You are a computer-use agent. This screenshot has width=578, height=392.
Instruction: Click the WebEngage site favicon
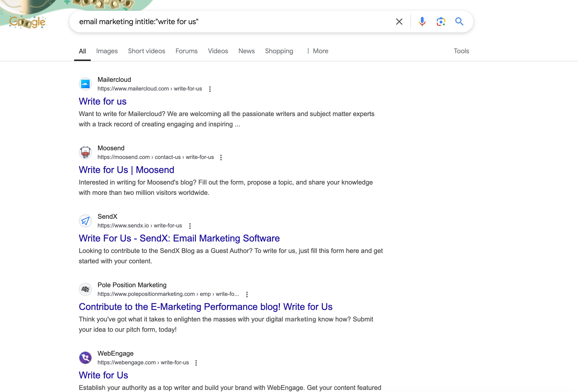tap(85, 358)
